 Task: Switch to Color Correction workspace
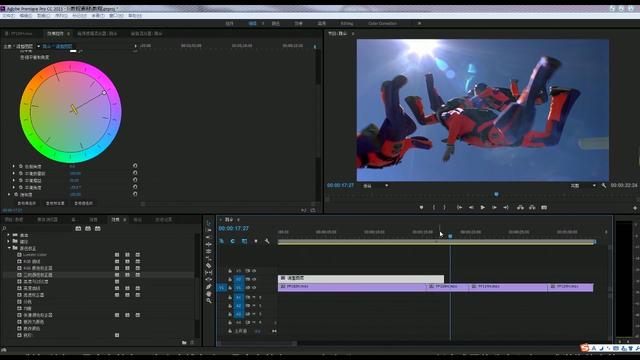382,24
